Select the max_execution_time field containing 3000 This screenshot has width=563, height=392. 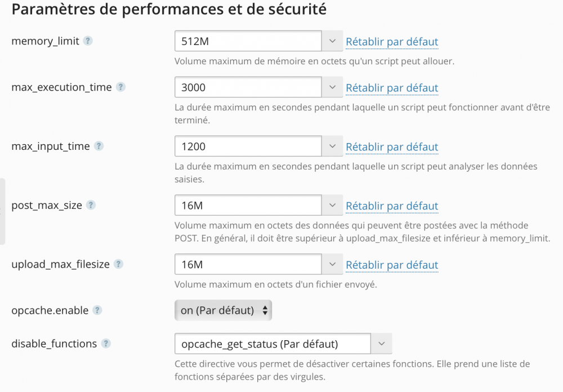click(248, 87)
